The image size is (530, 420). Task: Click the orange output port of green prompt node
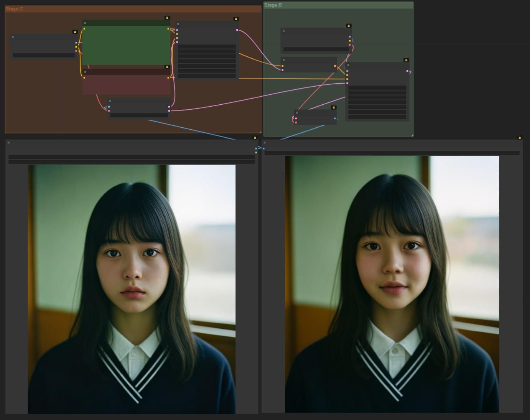click(x=168, y=28)
